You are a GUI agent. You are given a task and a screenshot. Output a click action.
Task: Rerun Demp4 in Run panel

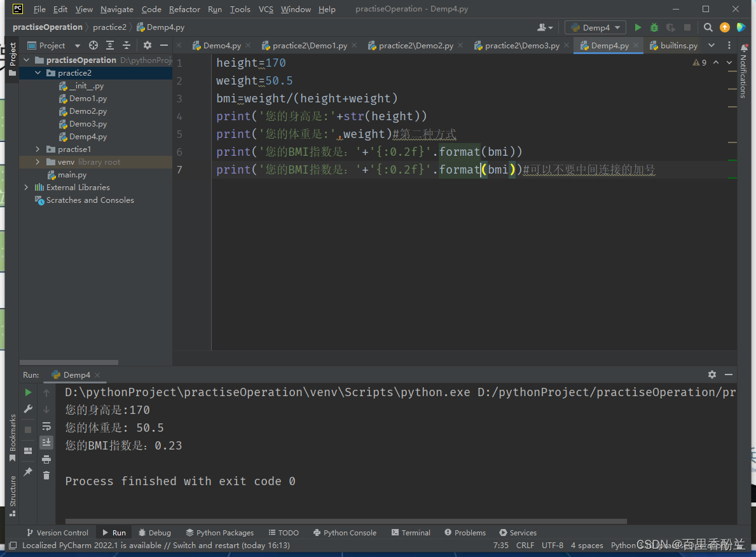28,392
